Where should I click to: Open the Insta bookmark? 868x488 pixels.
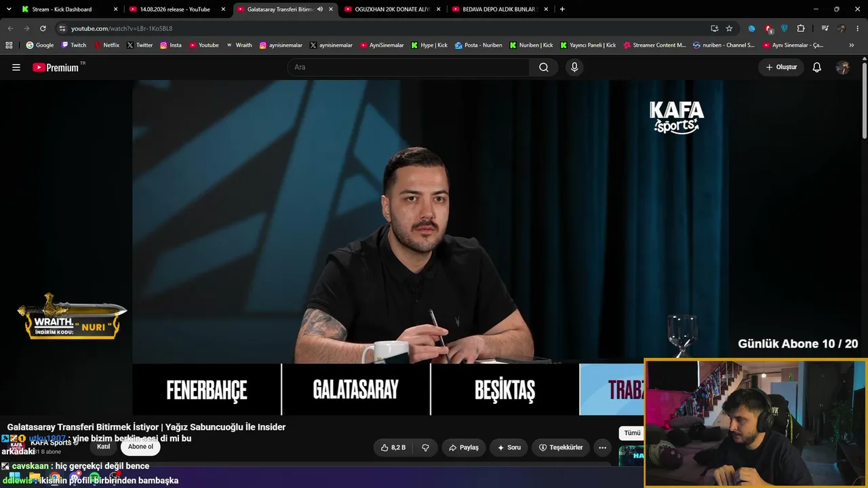pos(171,45)
